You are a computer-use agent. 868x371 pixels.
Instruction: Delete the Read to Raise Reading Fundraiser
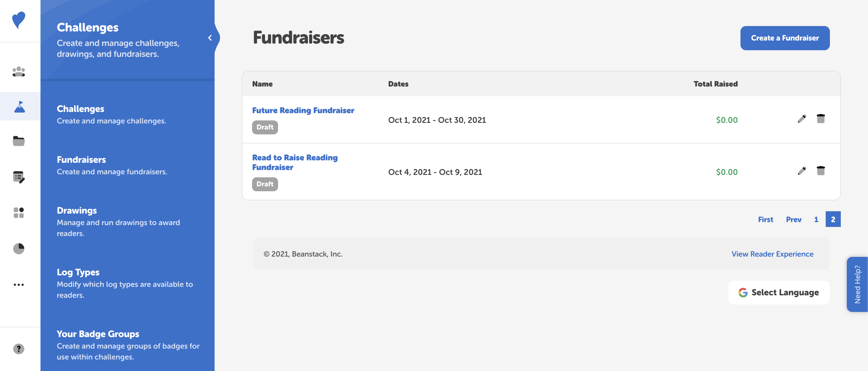coord(821,170)
